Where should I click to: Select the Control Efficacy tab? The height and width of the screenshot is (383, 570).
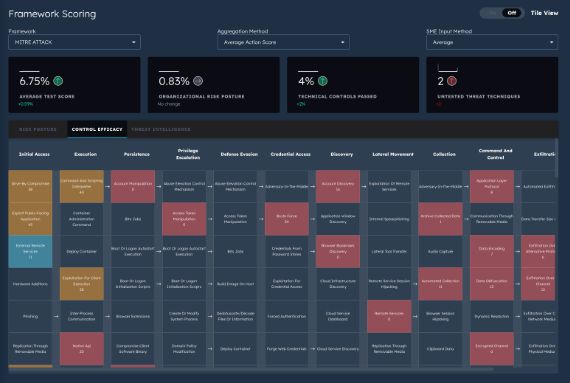pos(97,129)
